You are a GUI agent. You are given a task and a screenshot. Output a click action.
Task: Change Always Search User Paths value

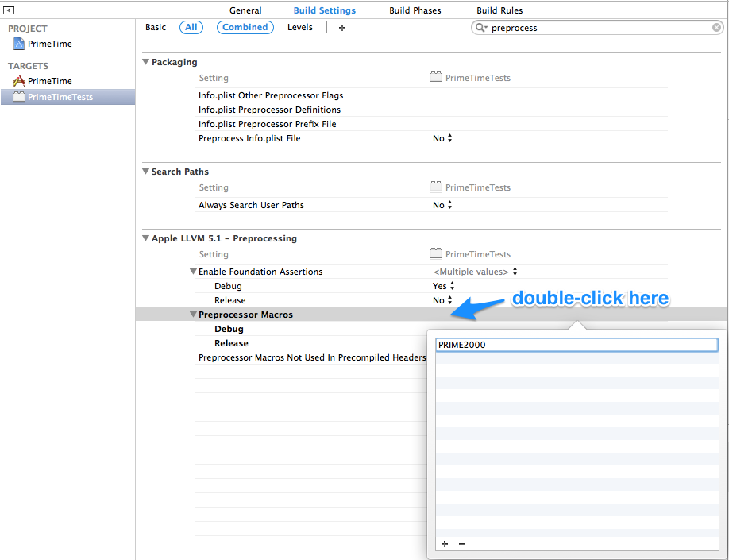tap(442, 205)
